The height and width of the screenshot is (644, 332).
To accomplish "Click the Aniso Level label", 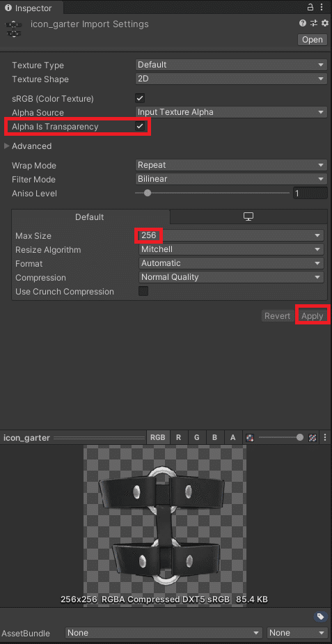I will (34, 194).
